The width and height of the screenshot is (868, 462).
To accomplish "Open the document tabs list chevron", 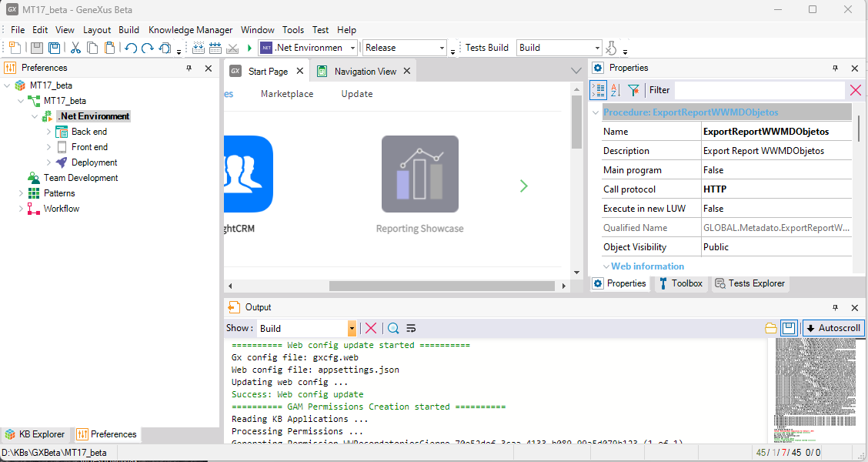I will point(576,71).
